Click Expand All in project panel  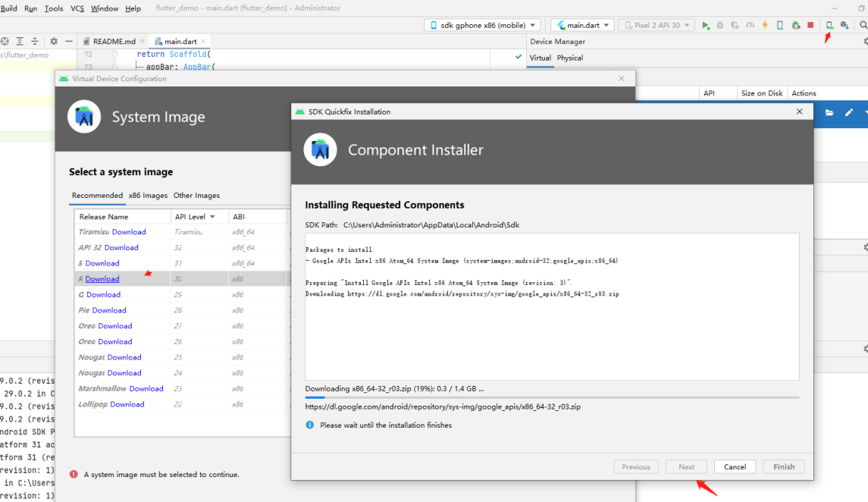(20, 42)
